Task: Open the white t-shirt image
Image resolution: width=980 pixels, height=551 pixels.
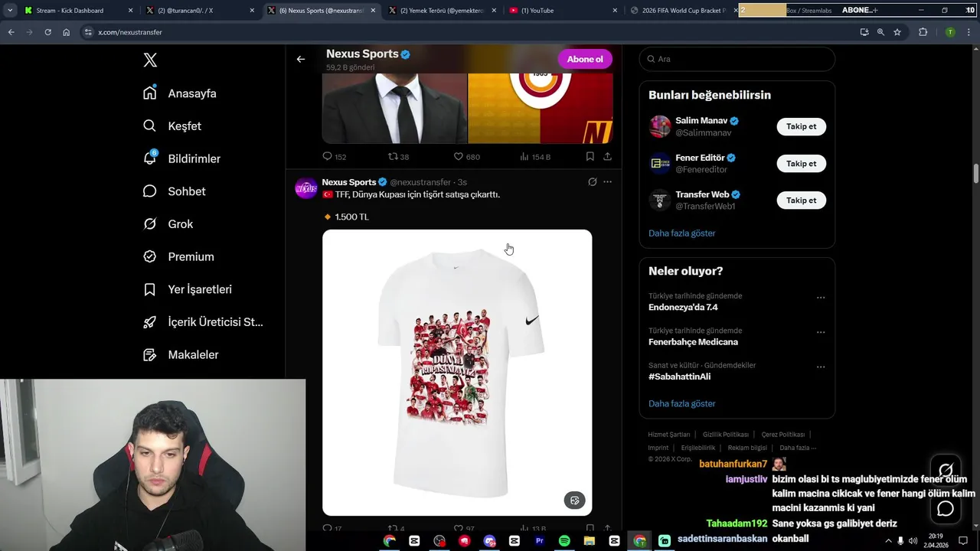Action: tap(457, 373)
